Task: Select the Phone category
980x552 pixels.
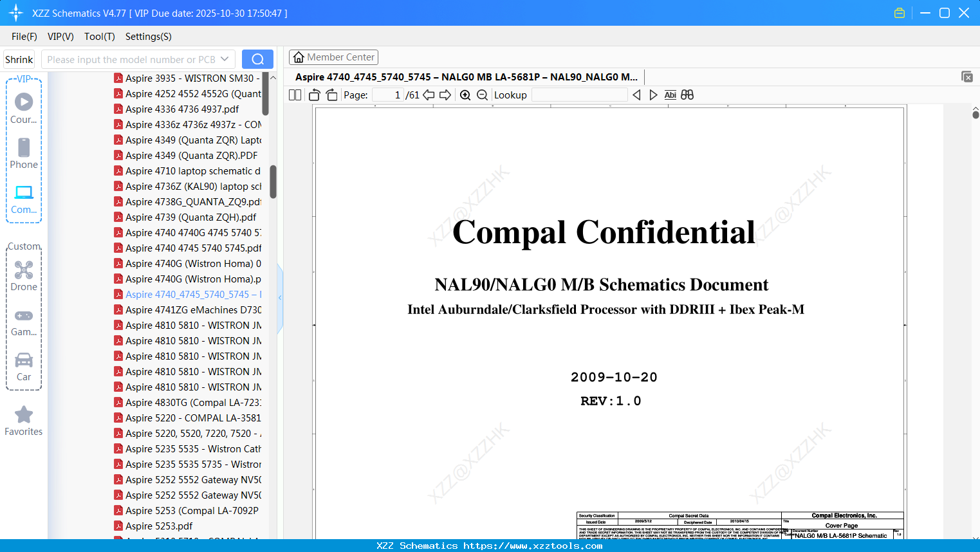Action: coord(24,153)
